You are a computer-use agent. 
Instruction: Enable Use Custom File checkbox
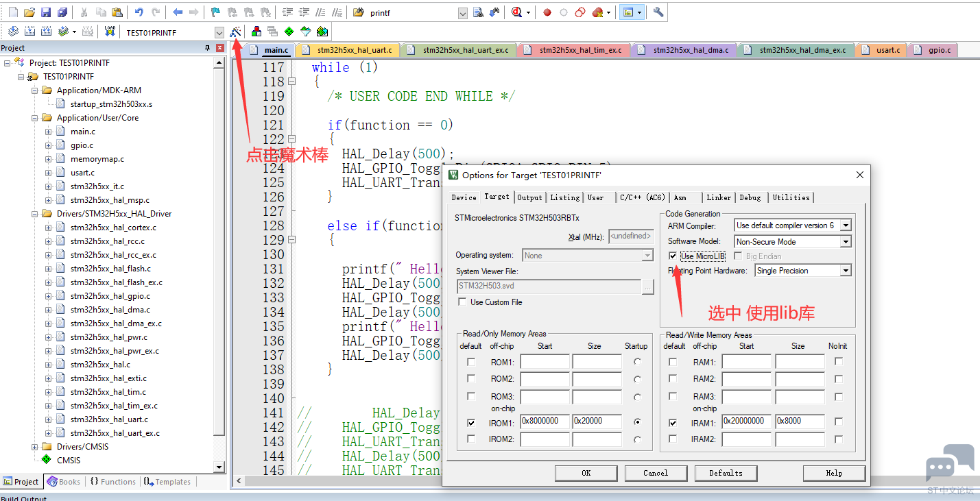[x=462, y=302]
